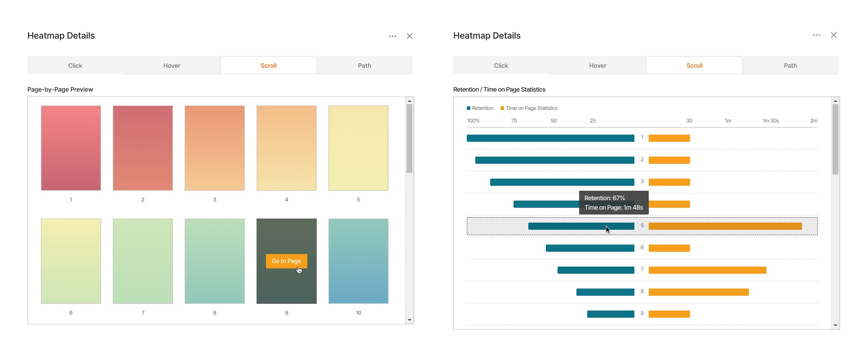Open more options in right Heatmap Details panel
Screen dimensions: 868x359
817,35
